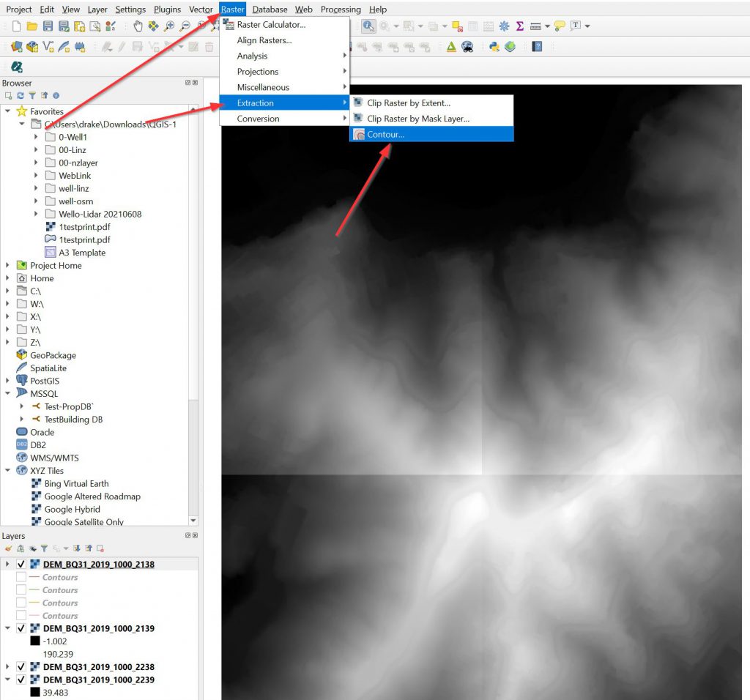Click the Filter Legend icon in Layers panel

pyautogui.click(x=44, y=548)
